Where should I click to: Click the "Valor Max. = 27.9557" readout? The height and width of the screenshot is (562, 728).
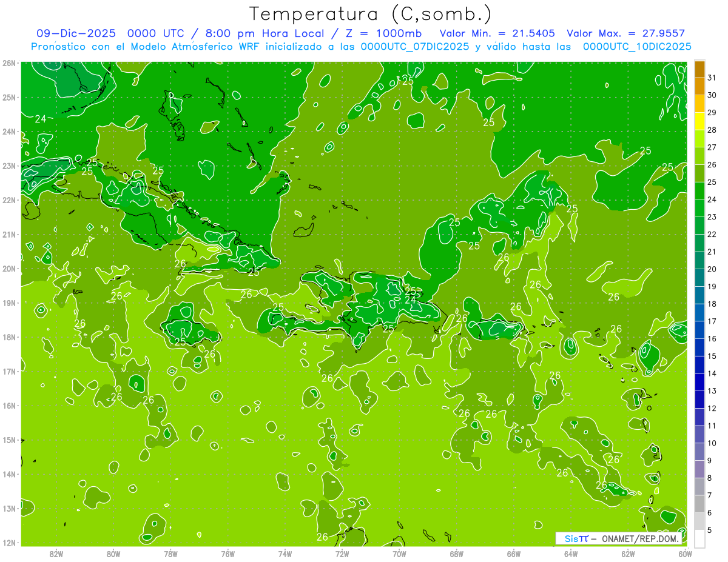(x=626, y=33)
